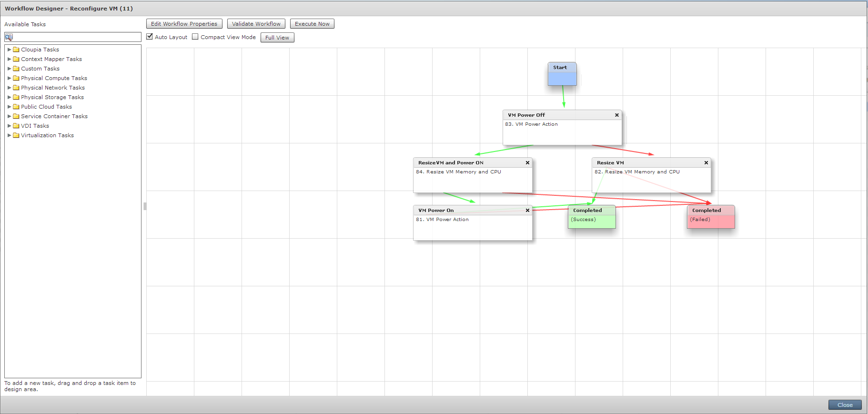
Task: Click the Context Mapper Tasks folder icon
Action: point(16,59)
